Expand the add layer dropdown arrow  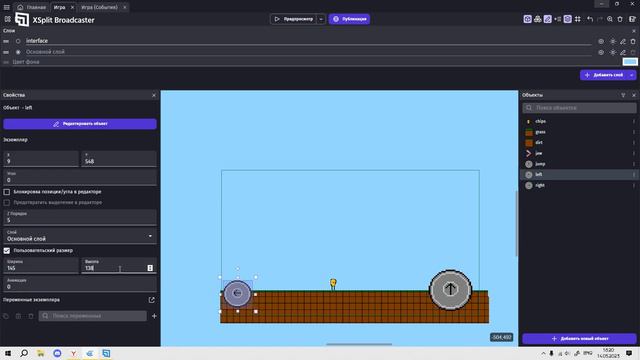coord(632,75)
